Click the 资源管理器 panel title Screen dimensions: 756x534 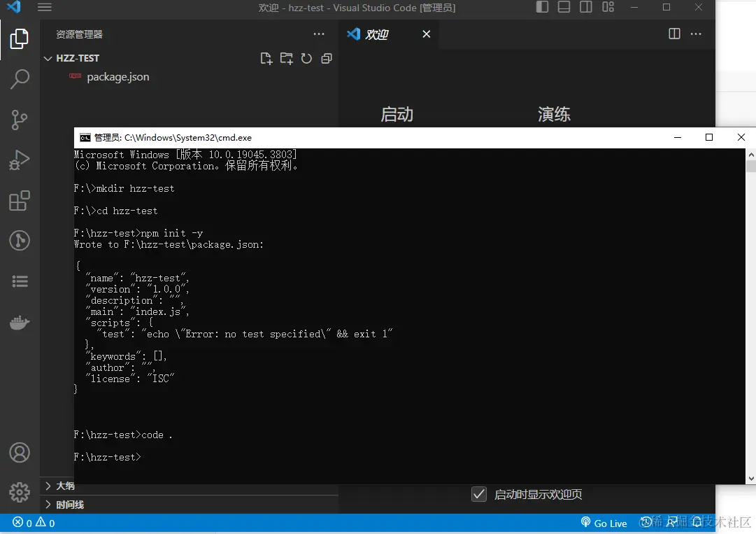[x=80, y=34]
